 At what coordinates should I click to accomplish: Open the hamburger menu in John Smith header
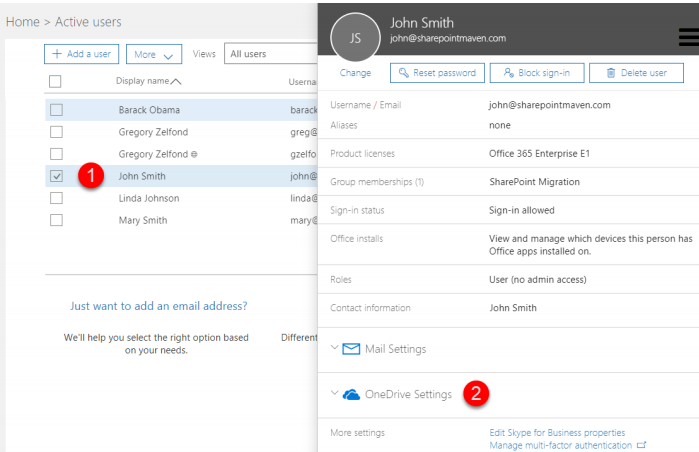point(689,37)
